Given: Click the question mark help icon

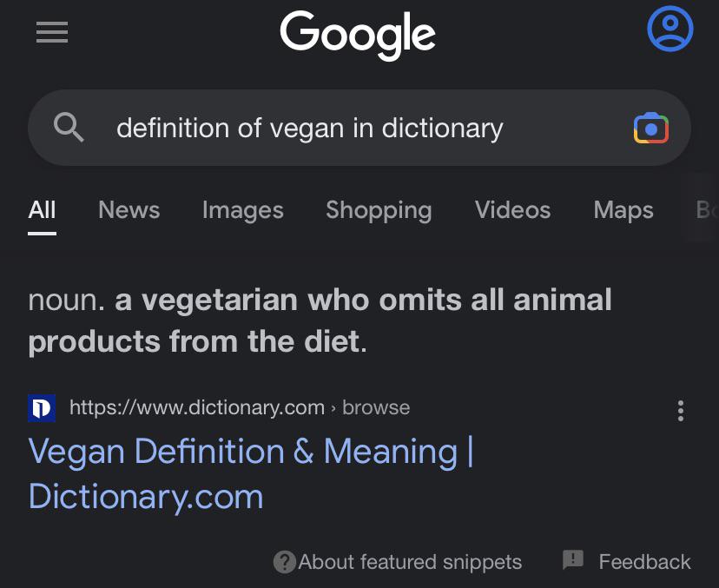Looking at the screenshot, I should [x=284, y=562].
